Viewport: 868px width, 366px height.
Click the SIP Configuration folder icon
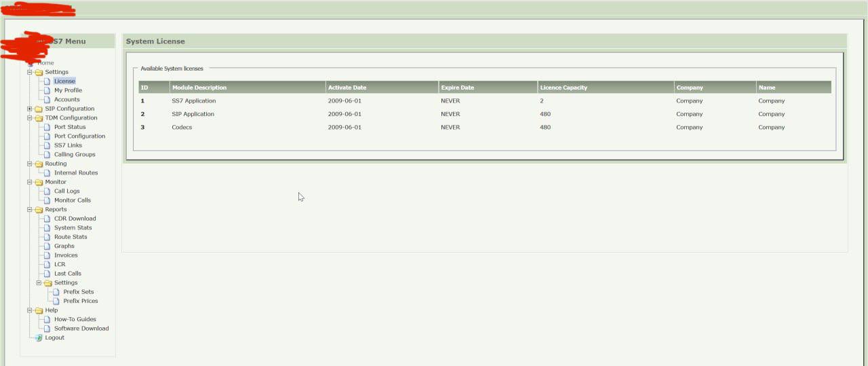click(39, 109)
